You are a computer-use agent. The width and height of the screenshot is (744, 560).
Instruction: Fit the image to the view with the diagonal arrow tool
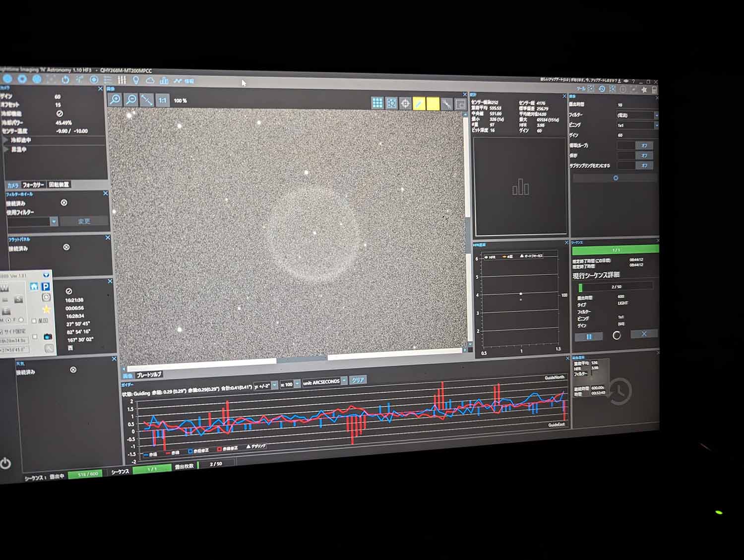(x=147, y=100)
